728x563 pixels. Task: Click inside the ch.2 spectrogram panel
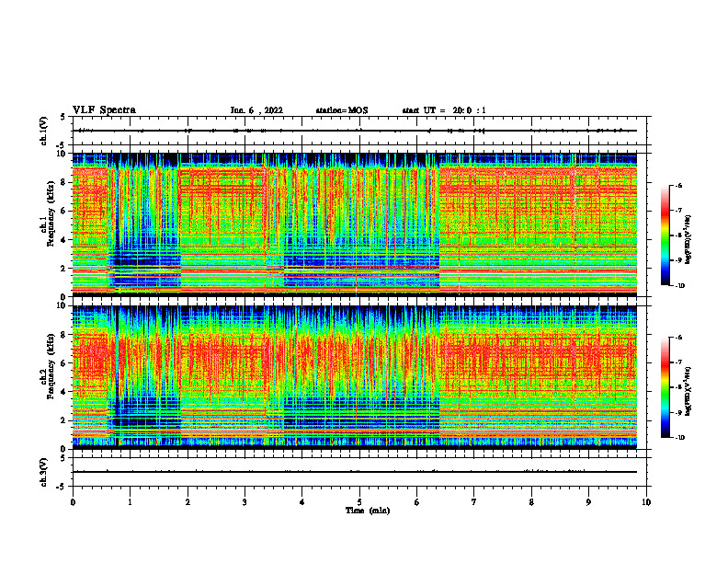pyautogui.click(x=355, y=377)
